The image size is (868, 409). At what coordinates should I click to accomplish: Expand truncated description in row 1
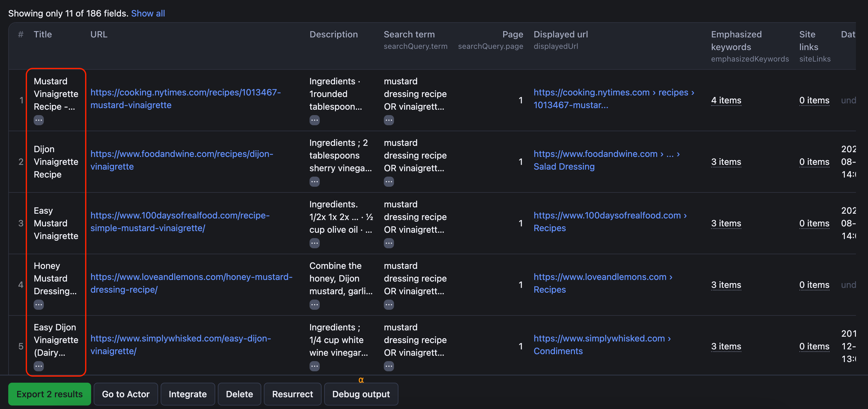click(314, 120)
